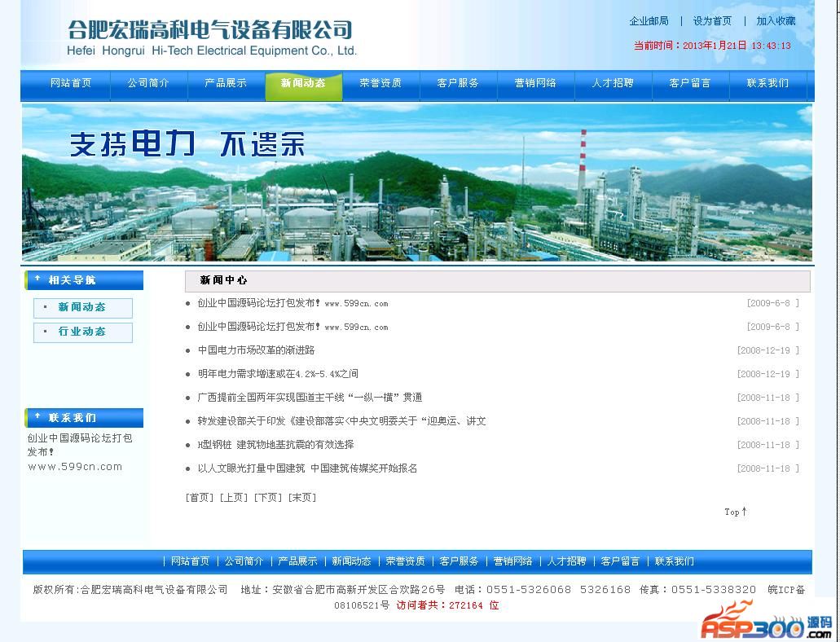
Task: Open the article 中国电力市场改革的渐进路
Action: pyautogui.click(x=256, y=350)
